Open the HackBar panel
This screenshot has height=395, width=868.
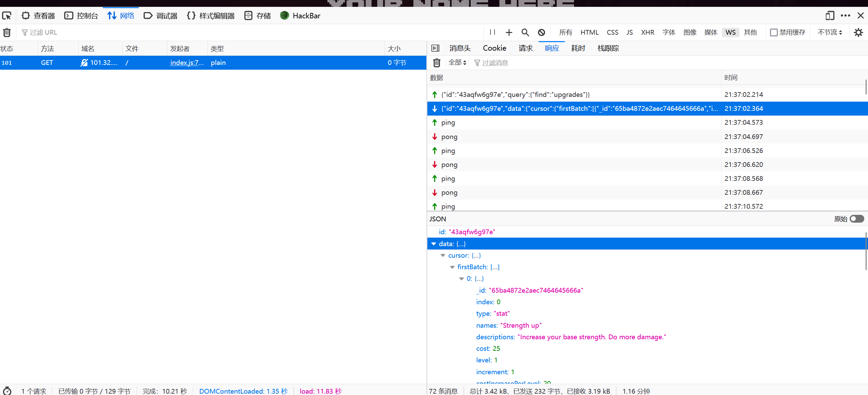click(x=300, y=16)
